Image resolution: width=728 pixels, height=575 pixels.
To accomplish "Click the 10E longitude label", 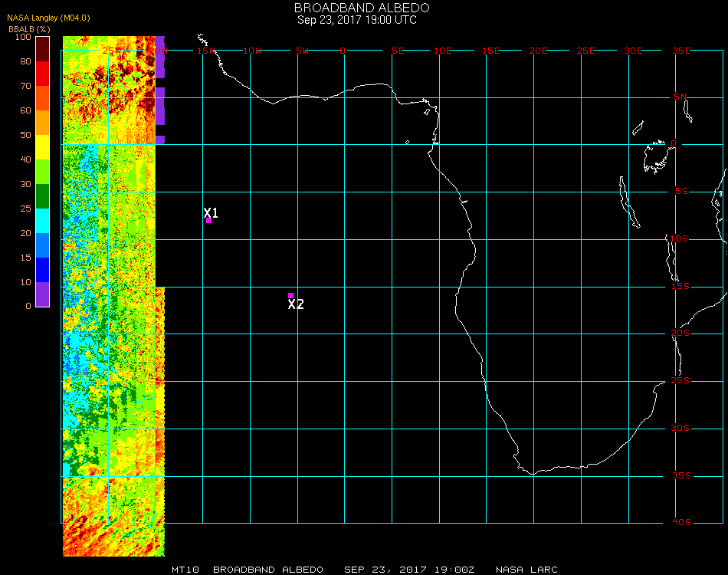I will (442, 51).
